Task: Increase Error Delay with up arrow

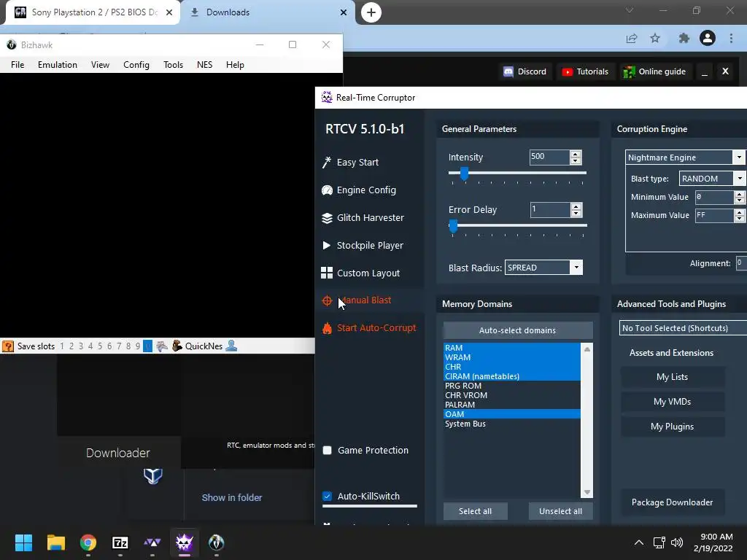Action: pos(576,206)
